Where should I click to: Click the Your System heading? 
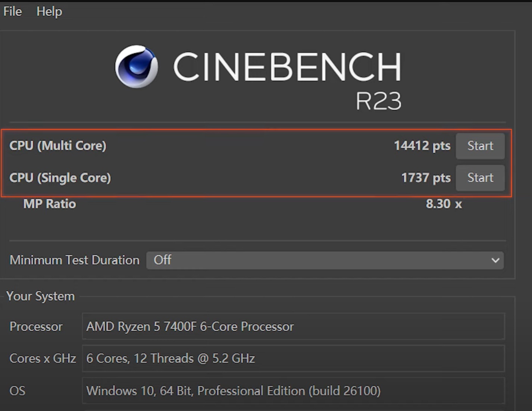pyautogui.click(x=41, y=296)
